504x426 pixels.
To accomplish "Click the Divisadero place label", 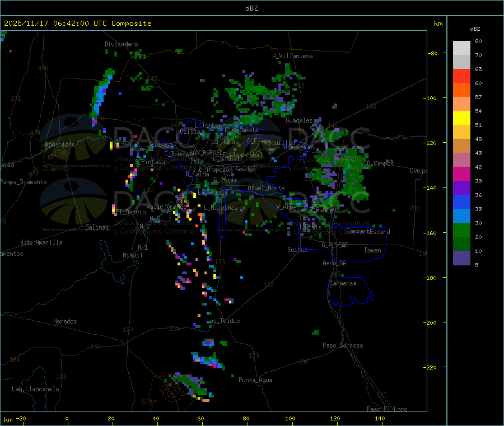I will coord(121,44).
